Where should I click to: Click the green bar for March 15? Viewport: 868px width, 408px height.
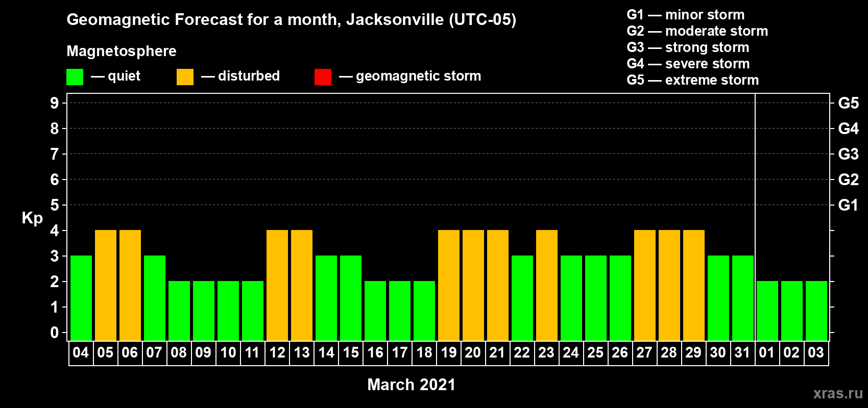[x=351, y=298]
